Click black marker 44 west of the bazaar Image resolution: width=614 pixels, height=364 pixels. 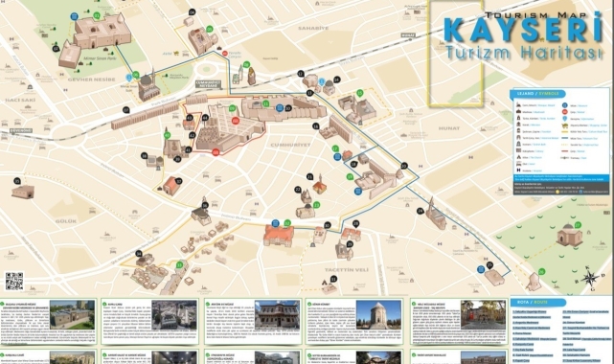coord(205,118)
